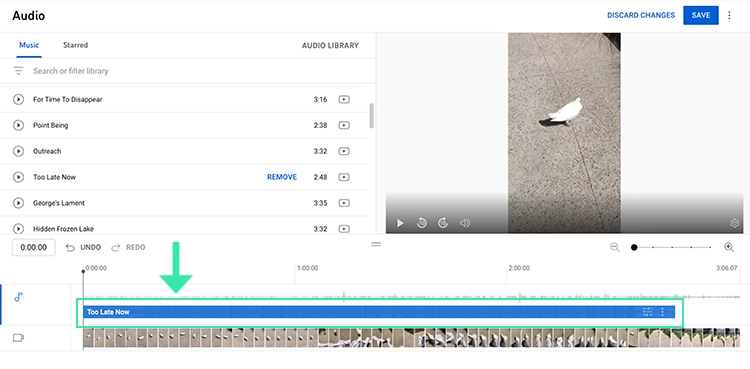Screen dimensions: 750x369
Task: Click the 0:00:00 timecode field
Action: click(x=33, y=247)
